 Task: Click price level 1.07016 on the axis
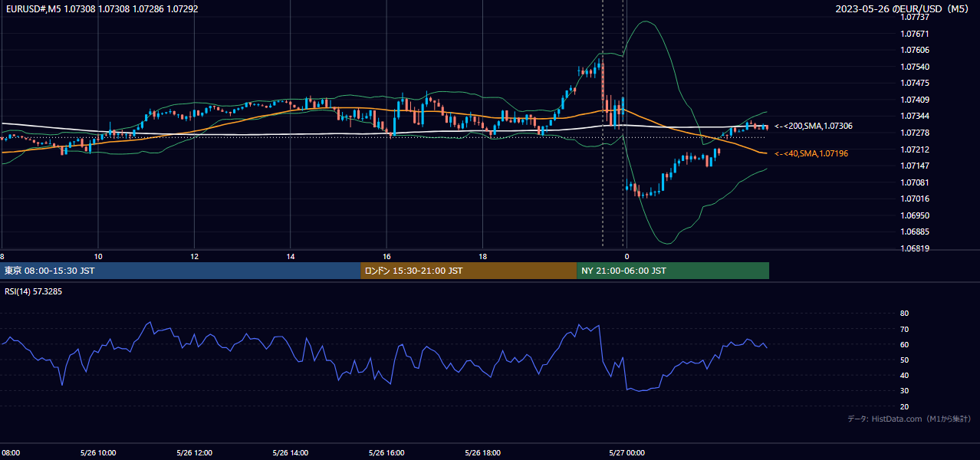click(x=915, y=199)
